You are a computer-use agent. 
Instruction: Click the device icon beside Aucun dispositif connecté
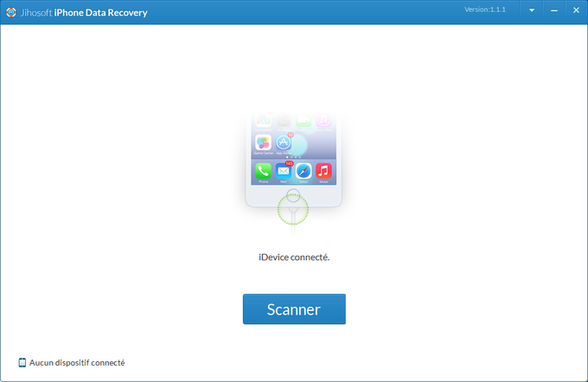click(x=22, y=362)
